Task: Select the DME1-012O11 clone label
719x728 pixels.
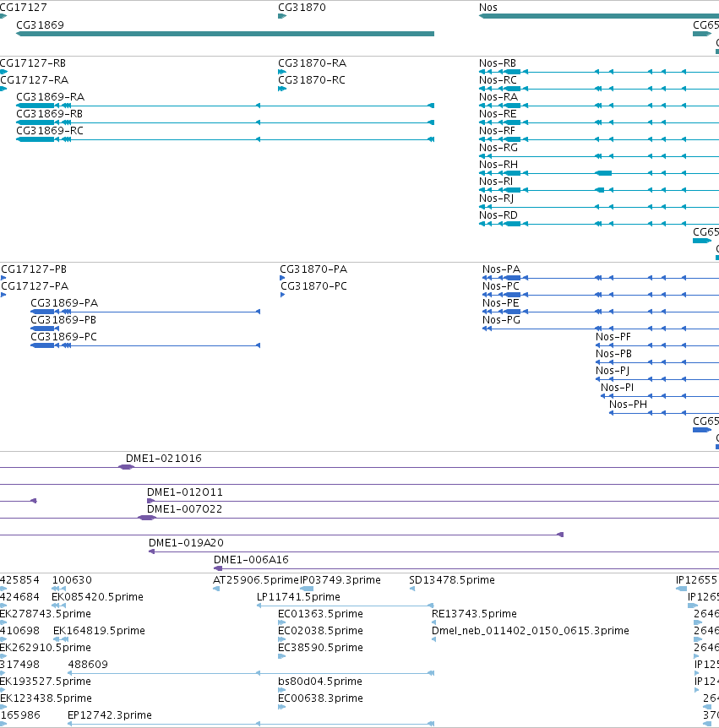Action: click(x=185, y=492)
